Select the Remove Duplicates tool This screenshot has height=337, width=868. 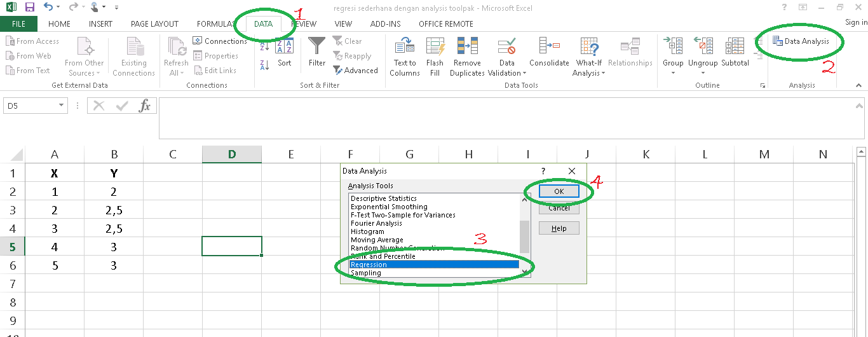click(467, 47)
